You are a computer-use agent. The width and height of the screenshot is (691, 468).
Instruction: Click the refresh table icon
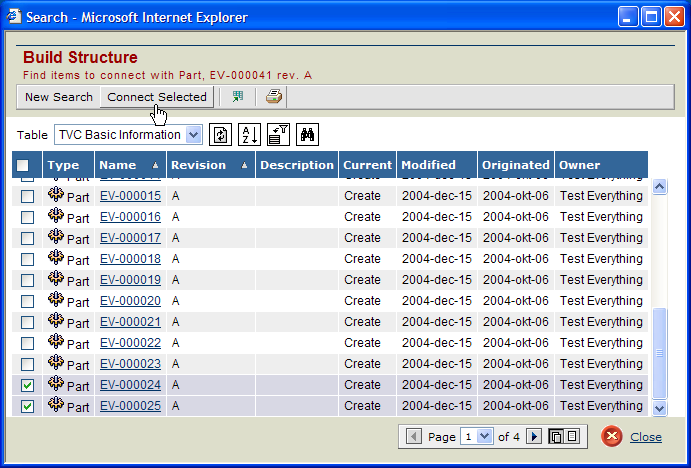coord(221,135)
